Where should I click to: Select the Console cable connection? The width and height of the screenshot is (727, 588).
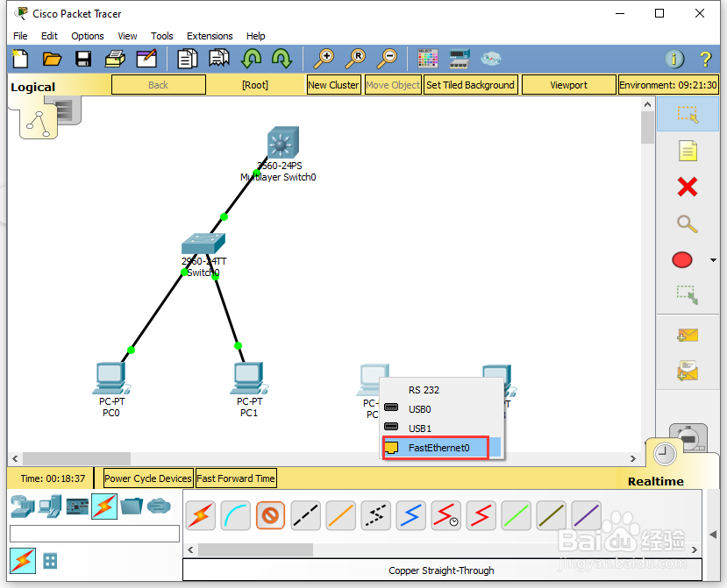click(x=236, y=516)
